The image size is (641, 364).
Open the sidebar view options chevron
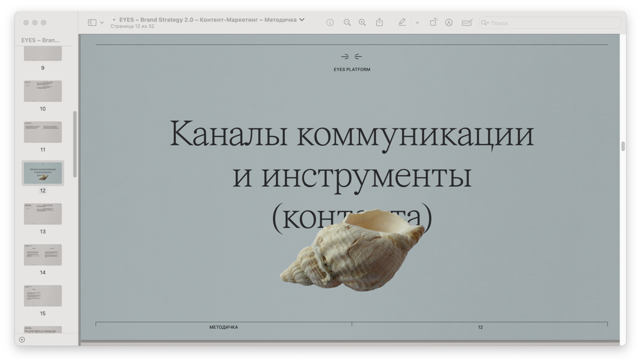pyautogui.click(x=102, y=23)
